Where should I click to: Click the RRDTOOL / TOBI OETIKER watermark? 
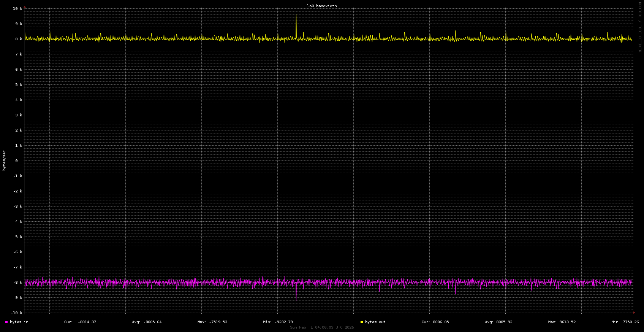pyautogui.click(x=639, y=27)
